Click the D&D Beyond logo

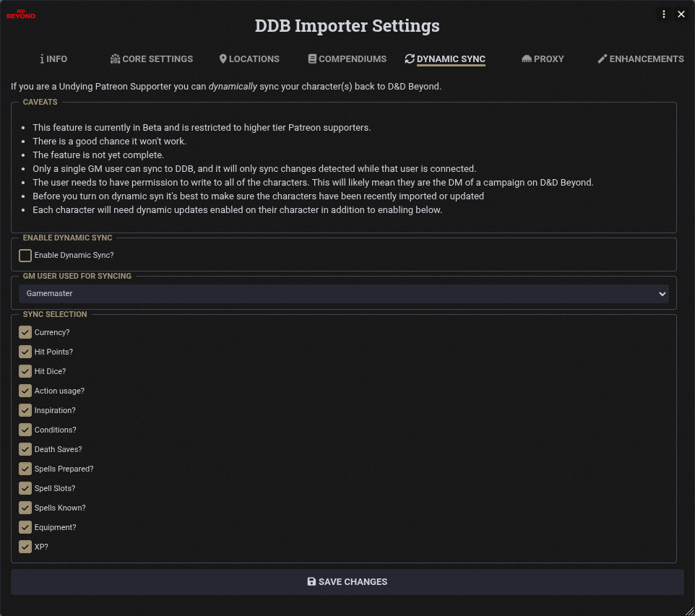pos(21,14)
